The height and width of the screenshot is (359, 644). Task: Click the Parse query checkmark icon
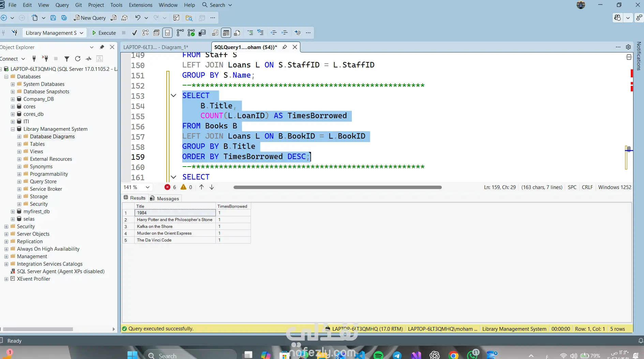tap(135, 33)
